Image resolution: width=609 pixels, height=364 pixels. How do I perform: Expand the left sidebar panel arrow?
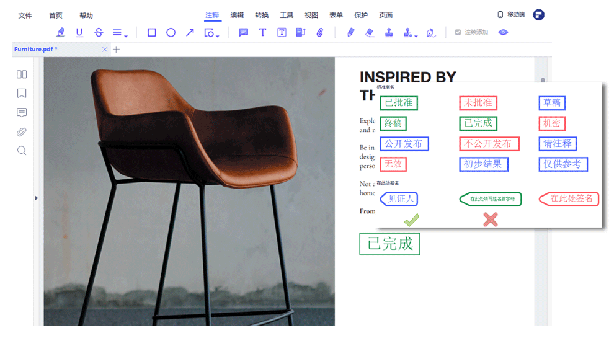(x=36, y=198)
